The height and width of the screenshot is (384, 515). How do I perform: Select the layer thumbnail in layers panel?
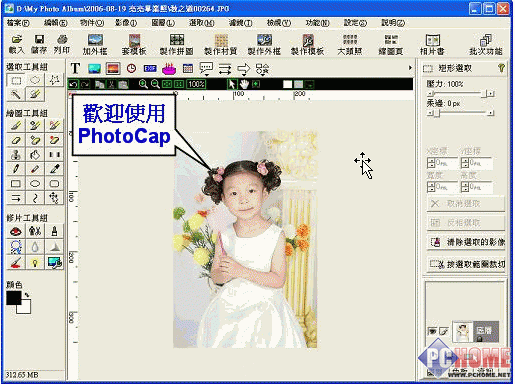pos(462,332)
